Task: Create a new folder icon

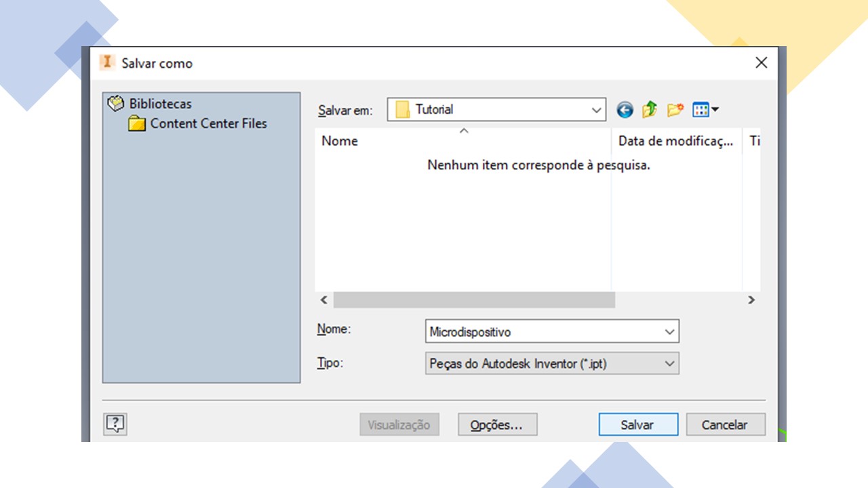Action: pyautogui.click(x=675, y=110)
